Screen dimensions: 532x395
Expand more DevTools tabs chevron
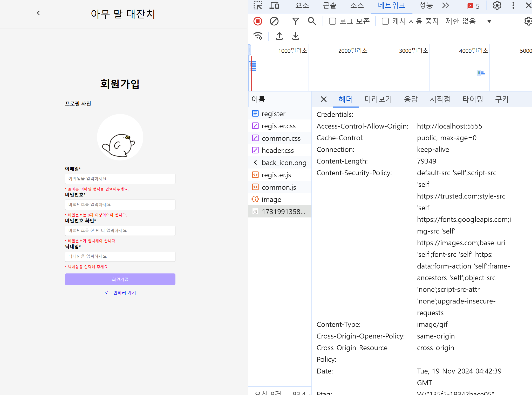(446, 5)
